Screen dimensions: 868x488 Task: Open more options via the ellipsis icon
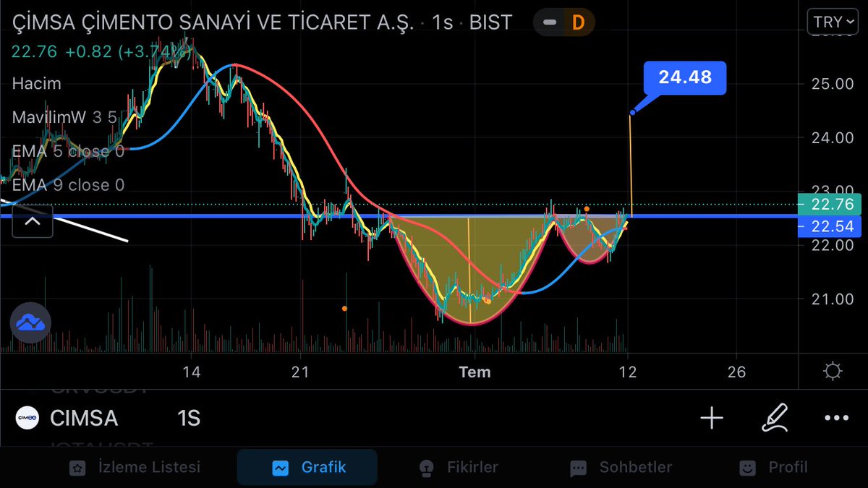coord(836,418)
